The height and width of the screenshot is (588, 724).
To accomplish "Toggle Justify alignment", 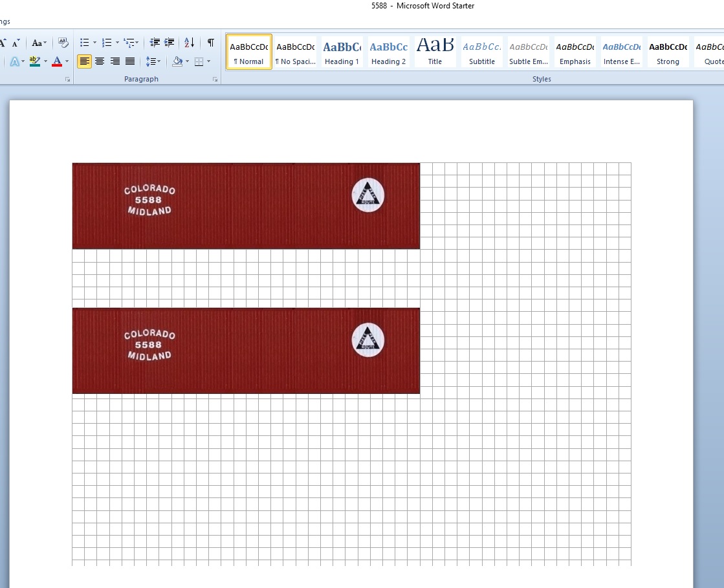I will pyautogui.click(x=130, y=61).
